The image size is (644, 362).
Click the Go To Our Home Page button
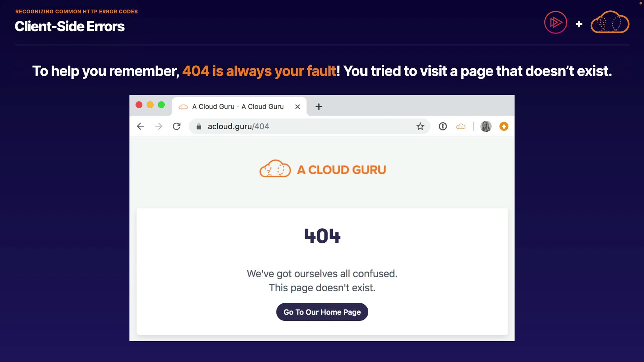(x=322, y=312)
